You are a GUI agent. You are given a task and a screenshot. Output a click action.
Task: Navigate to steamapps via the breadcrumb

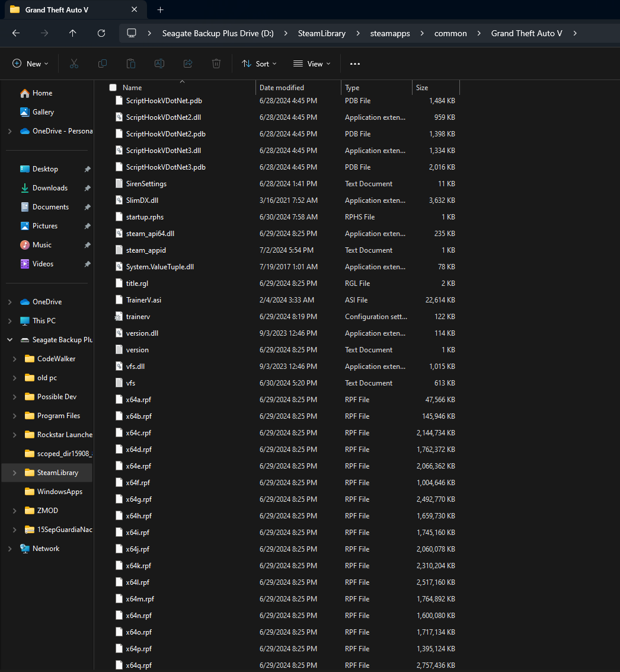[x=389, y=33]
